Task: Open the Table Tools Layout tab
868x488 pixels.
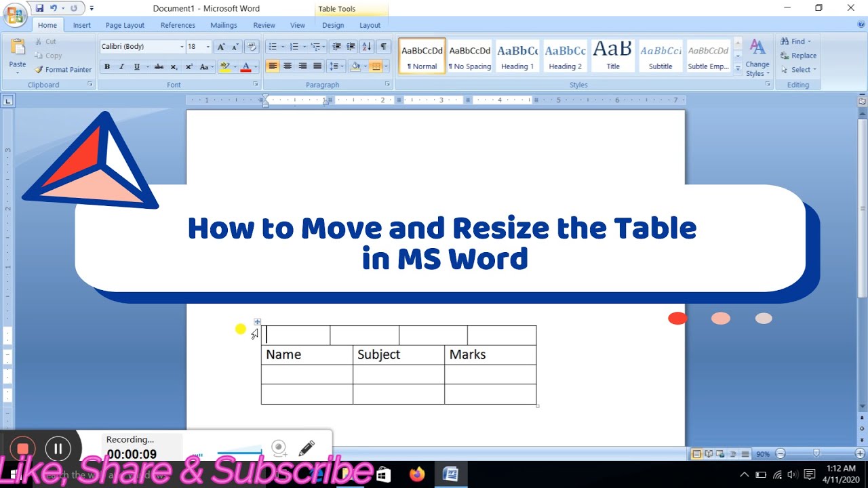Action: 370,25
